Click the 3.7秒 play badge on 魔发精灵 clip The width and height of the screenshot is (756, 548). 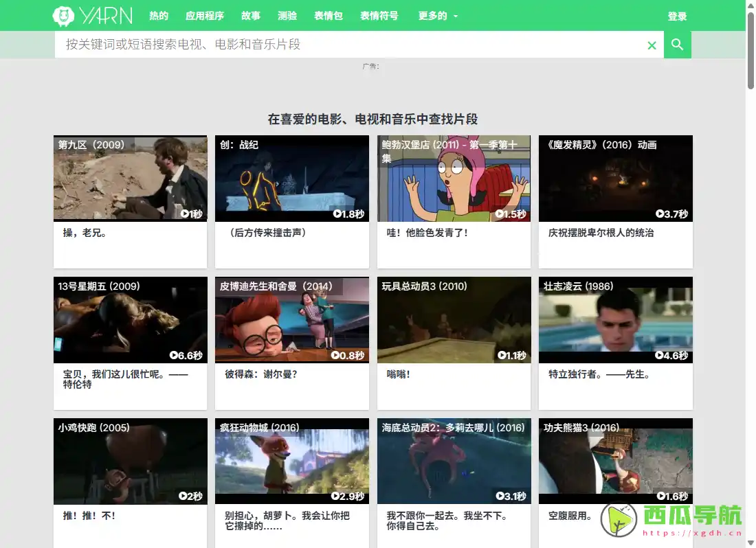coord(671,214)
